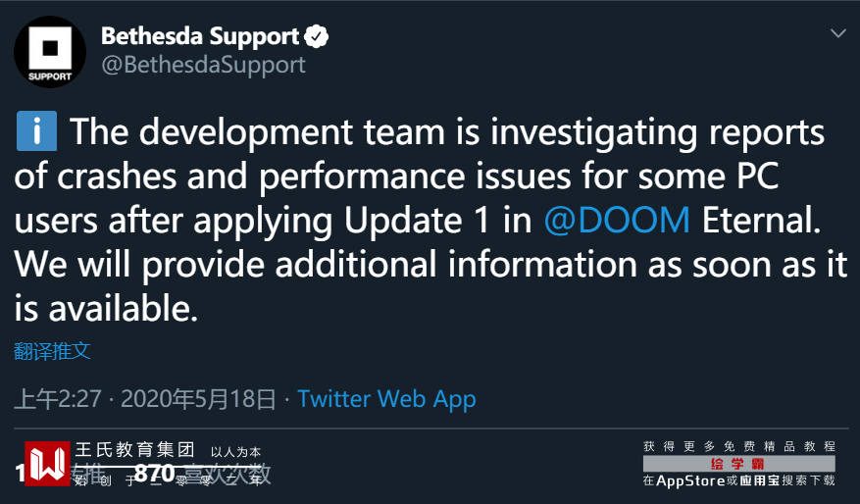Viewport: 860px width, 504px height.
Task: Click the Bethesda Support profile avatar
Action: (50, 52)
